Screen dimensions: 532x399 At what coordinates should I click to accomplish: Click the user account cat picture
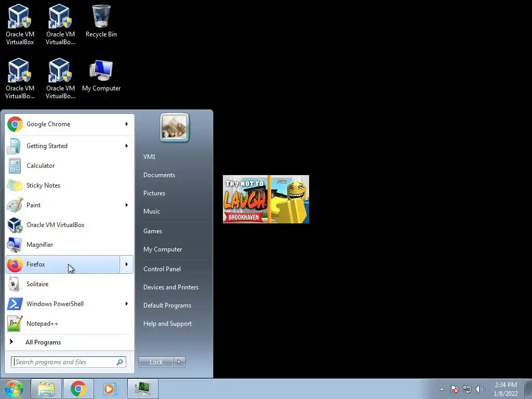click(x=175, y=127)
